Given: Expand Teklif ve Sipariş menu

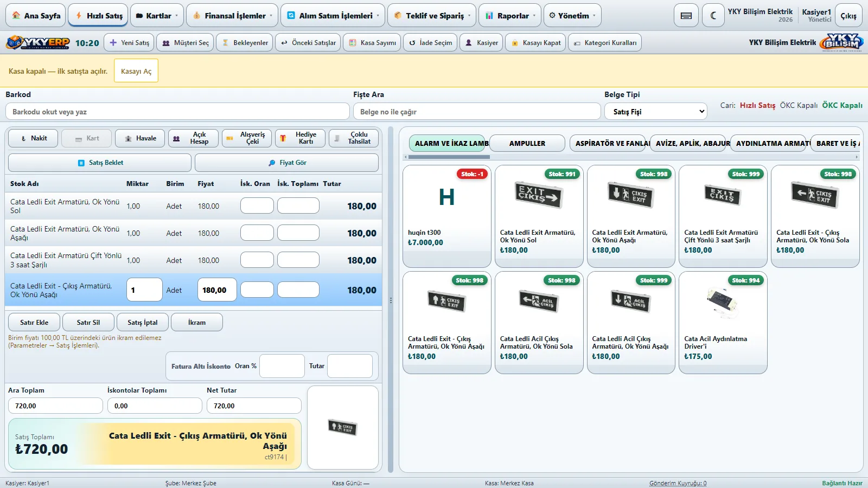Looking at the screenshot, I should (x=432, y=16).
